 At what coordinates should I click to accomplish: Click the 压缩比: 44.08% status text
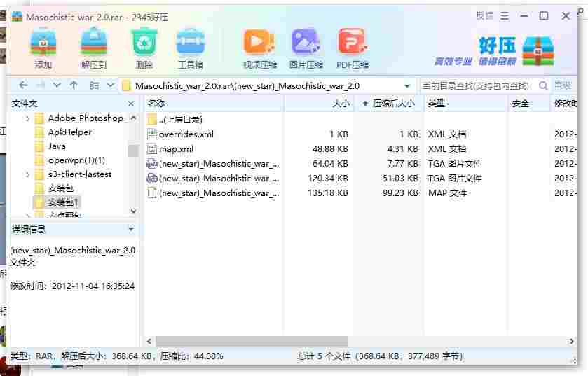point(191,356)
